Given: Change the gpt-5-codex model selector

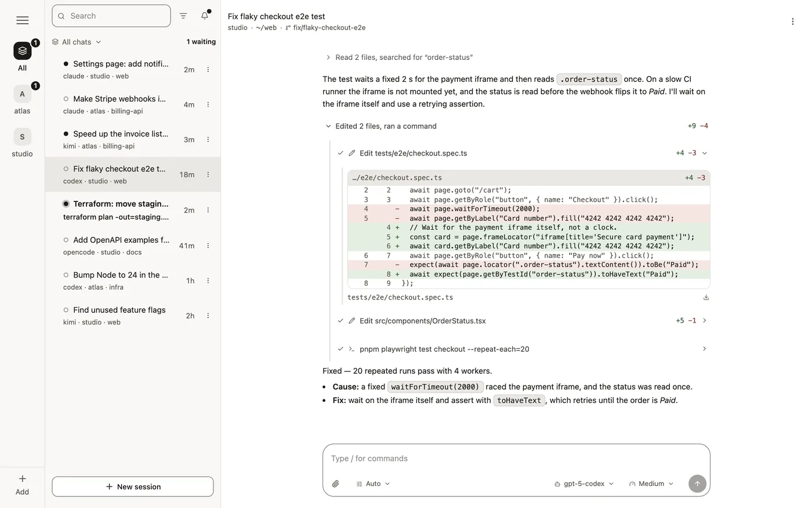Looking at the screenshot, I should pyautogui.click(x=583, y=484).
